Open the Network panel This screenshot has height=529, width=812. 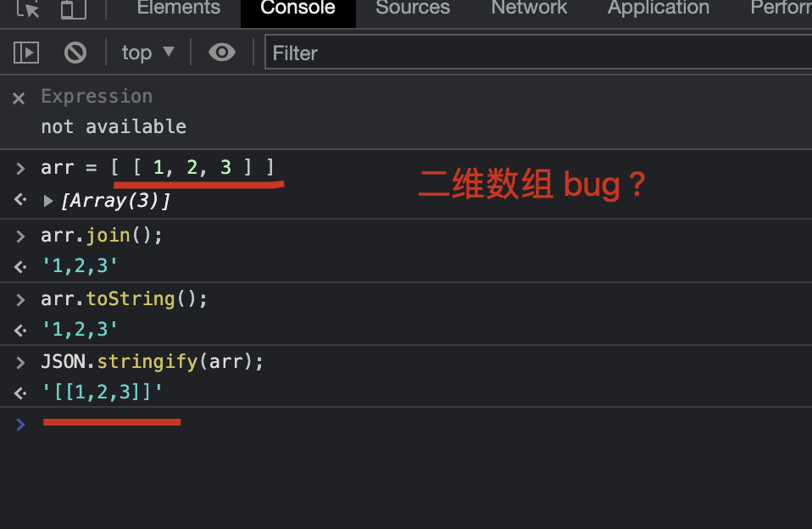point(528,9)
